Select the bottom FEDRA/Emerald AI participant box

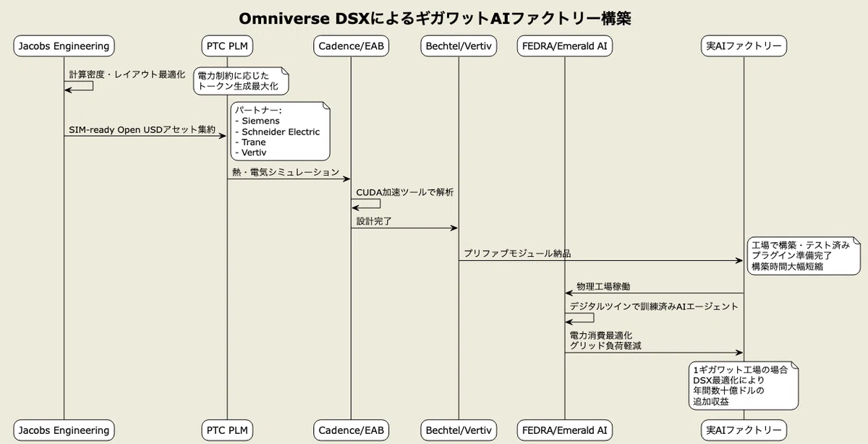565,430
